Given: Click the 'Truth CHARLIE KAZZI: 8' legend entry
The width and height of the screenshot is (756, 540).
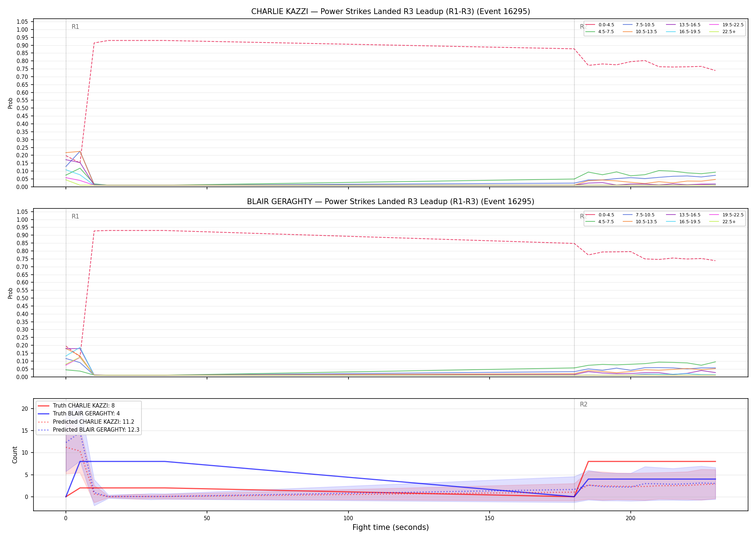Looking at the screenshot, I should pyautogui.click(x=76, y=406).
